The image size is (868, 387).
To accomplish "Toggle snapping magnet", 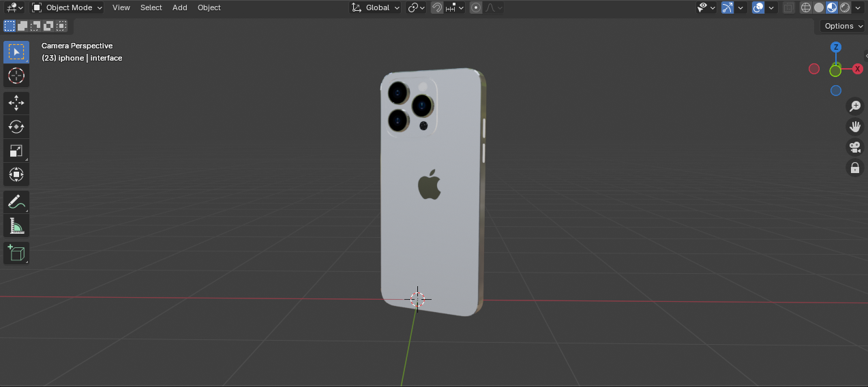I will pos(437,7).
